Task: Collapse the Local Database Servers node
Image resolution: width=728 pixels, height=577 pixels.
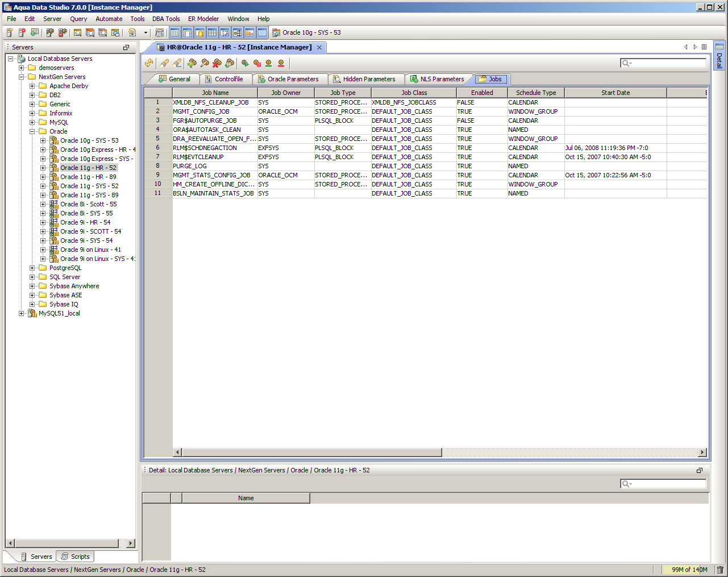Action: (10, 59)
